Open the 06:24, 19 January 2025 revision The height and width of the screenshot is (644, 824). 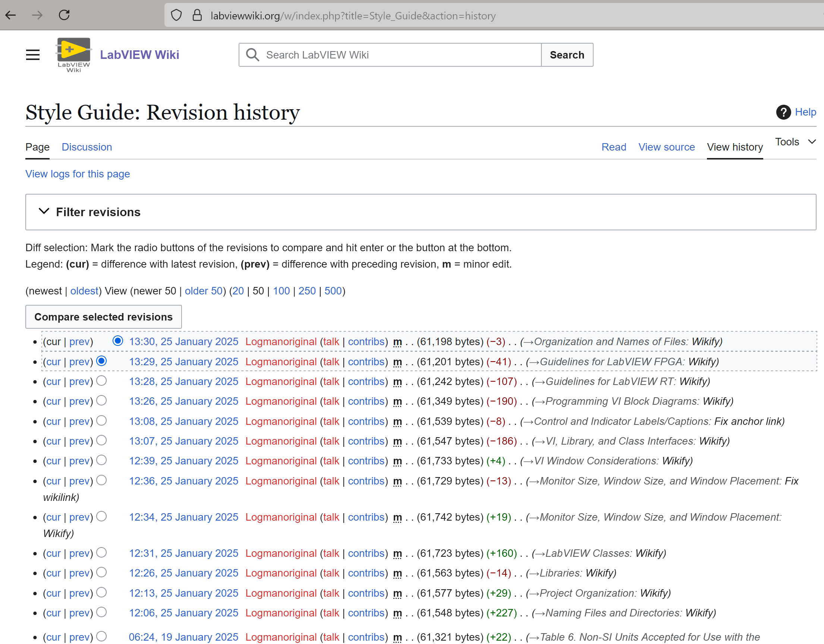pyautogui.click(x=184, y=637)
